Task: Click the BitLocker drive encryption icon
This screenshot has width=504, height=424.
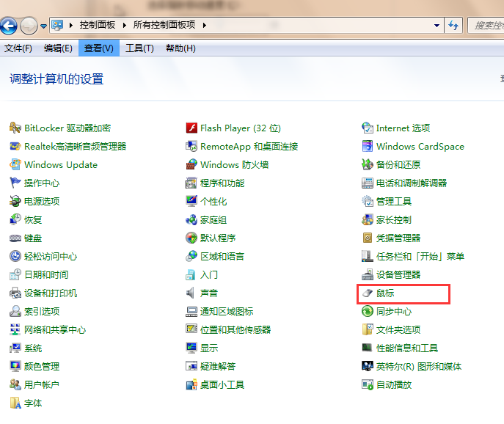Action: coord(15,128)
